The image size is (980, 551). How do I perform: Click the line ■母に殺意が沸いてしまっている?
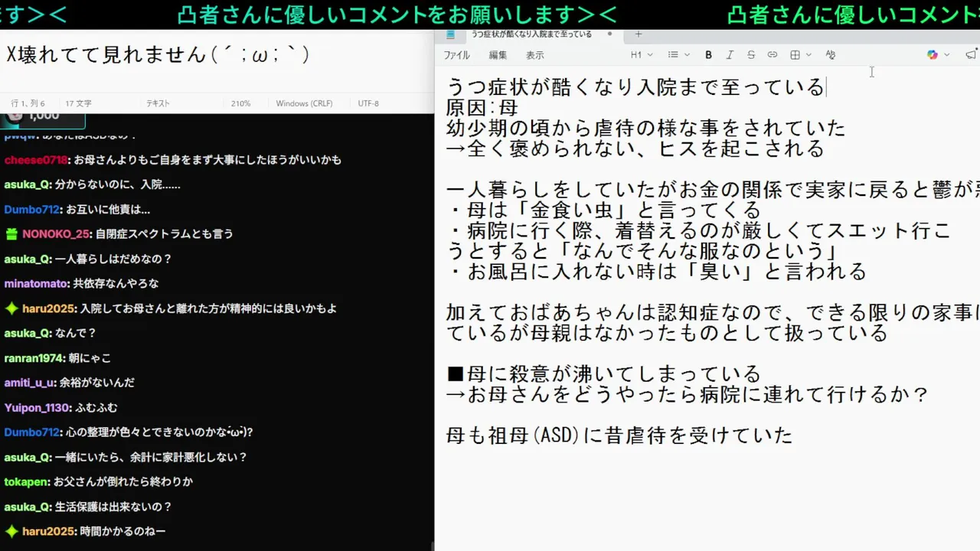(x=604, y=374)
